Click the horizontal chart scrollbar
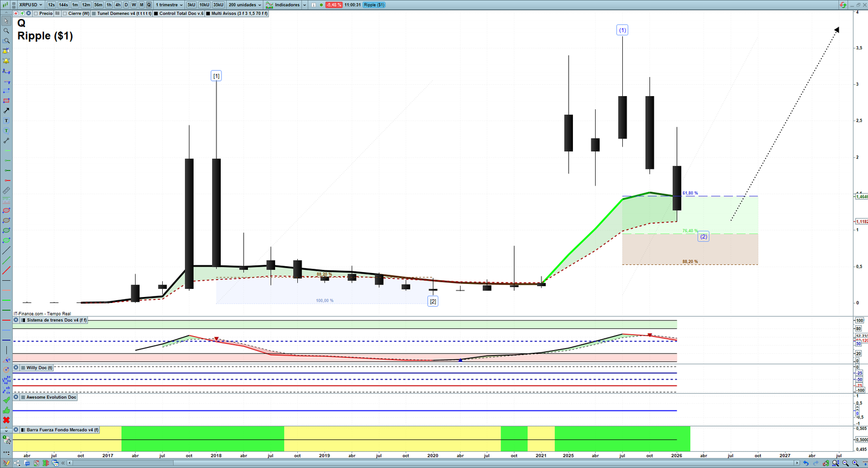868x468 pixels. coord(432,463)
